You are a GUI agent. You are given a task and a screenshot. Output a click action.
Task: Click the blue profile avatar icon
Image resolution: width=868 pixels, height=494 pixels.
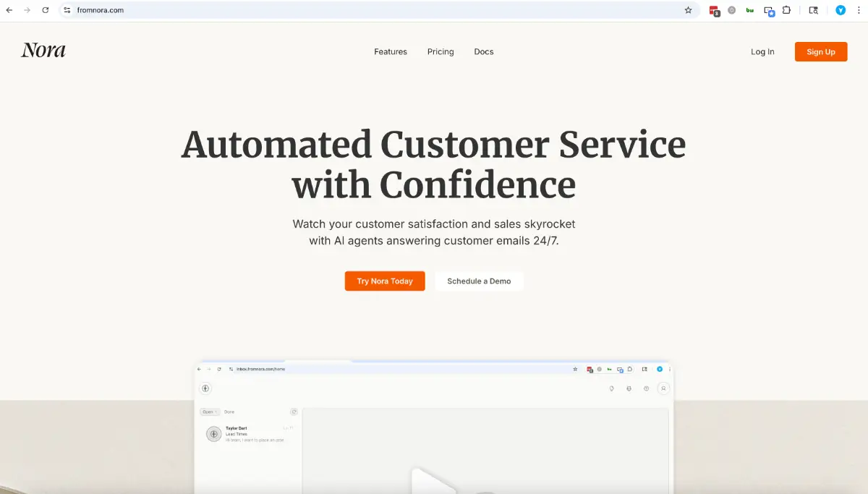[841, 10]
